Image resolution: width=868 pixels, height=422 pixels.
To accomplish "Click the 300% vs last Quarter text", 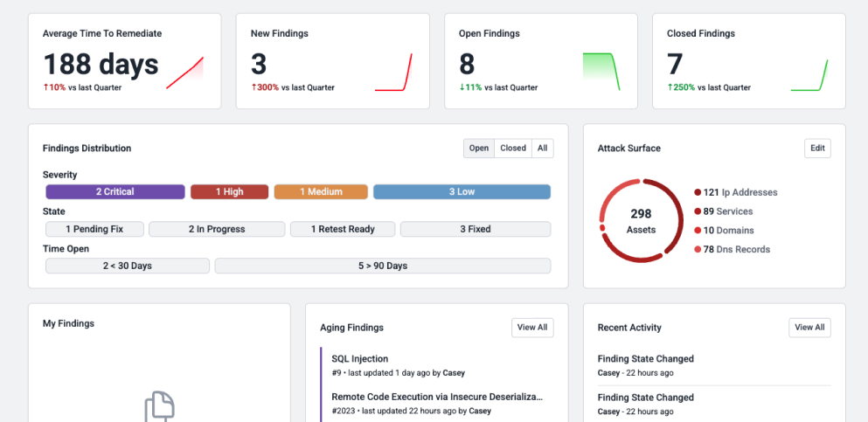I will click(293, 87).
